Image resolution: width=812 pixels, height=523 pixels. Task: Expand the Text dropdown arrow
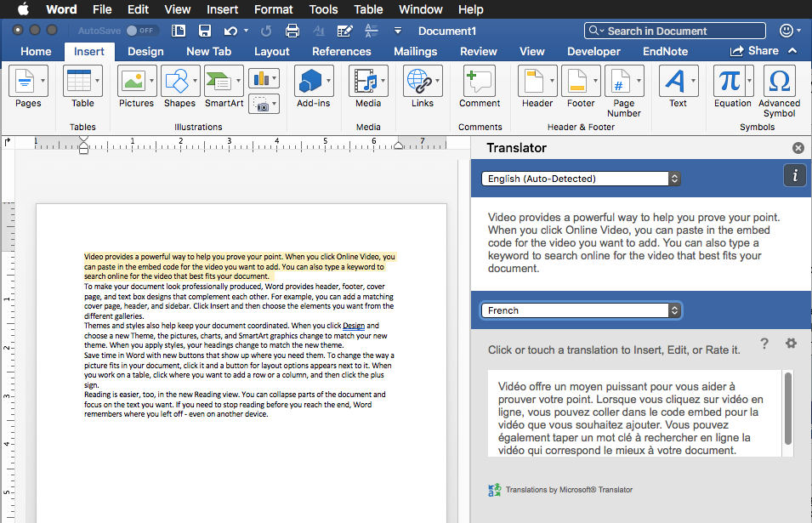pos(694,81)
